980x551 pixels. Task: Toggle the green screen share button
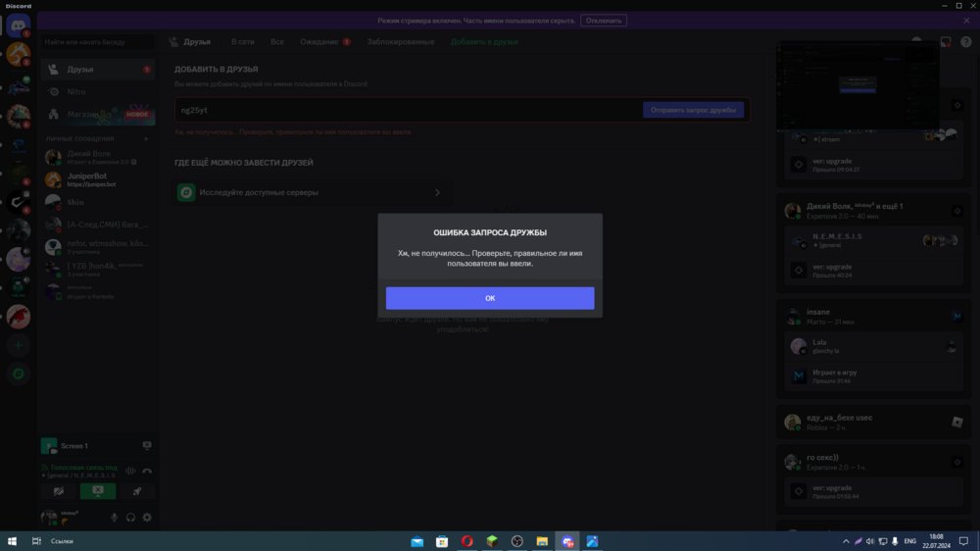[x=98, y=491]
